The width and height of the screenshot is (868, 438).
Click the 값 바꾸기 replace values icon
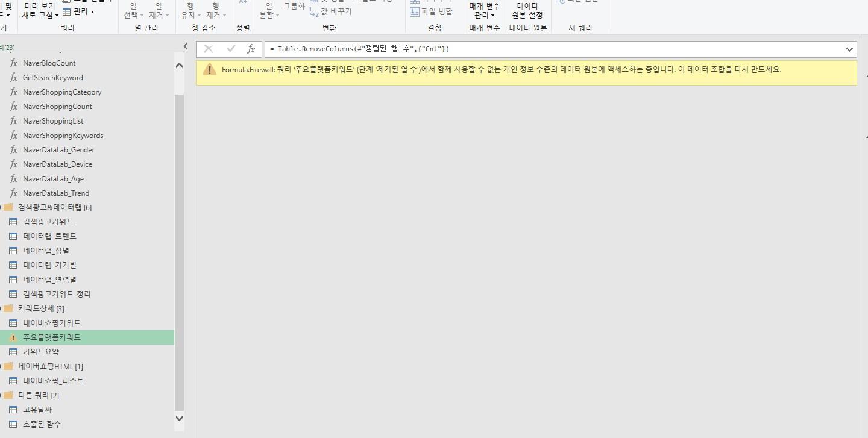click(x=314, y=12)
